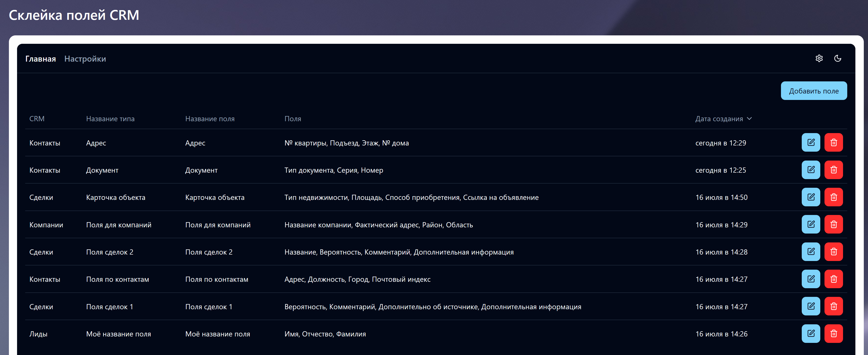
Task: Delete the Документ row
Action: point(833,170)
